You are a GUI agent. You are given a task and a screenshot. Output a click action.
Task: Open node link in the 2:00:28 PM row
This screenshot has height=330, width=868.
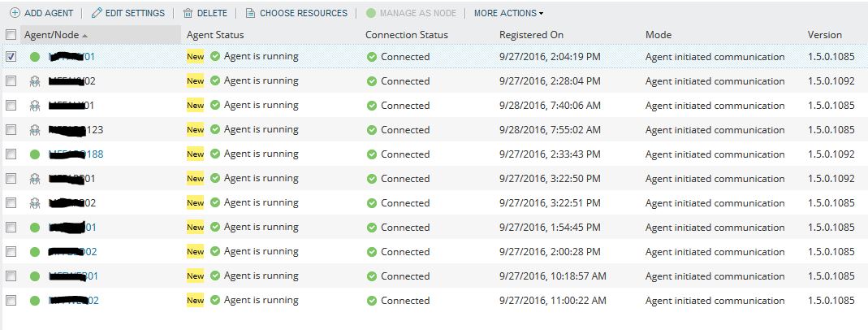[x=72, y=252]
